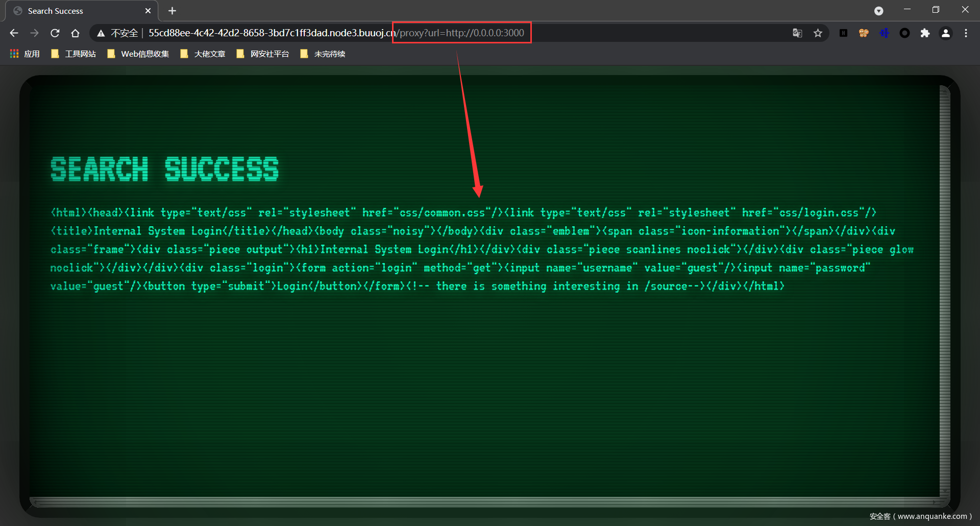Open the user profile avatar
980x526 pixels.
[x=945, y=33]
